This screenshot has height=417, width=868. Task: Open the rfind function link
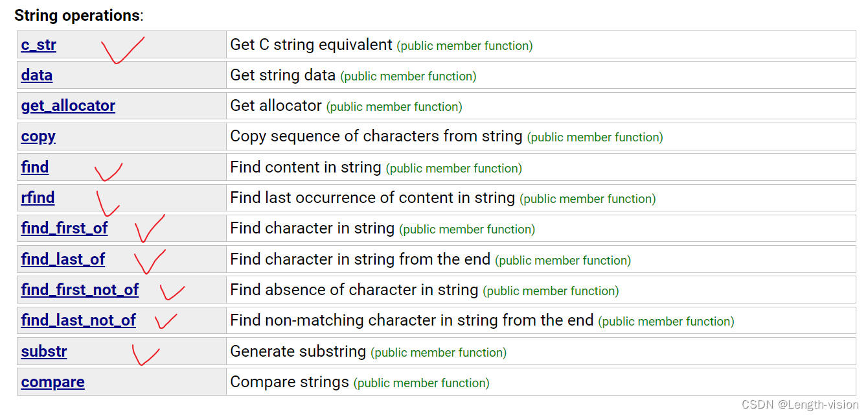38,198
